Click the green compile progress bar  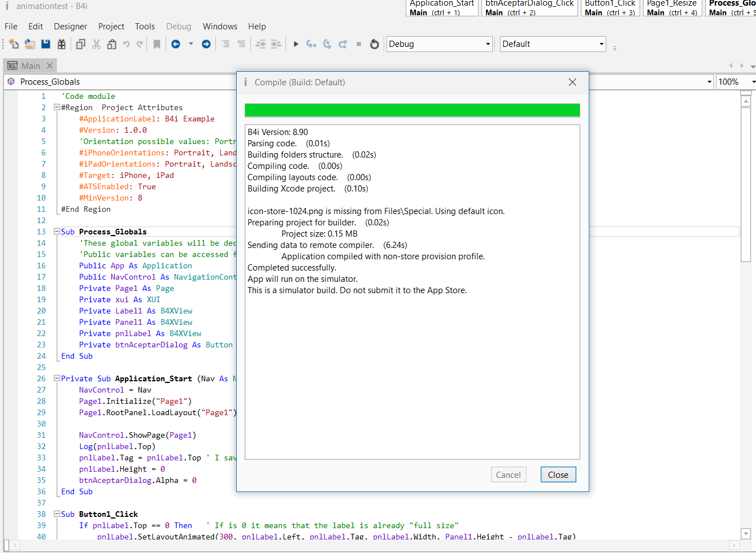[412, 110]
